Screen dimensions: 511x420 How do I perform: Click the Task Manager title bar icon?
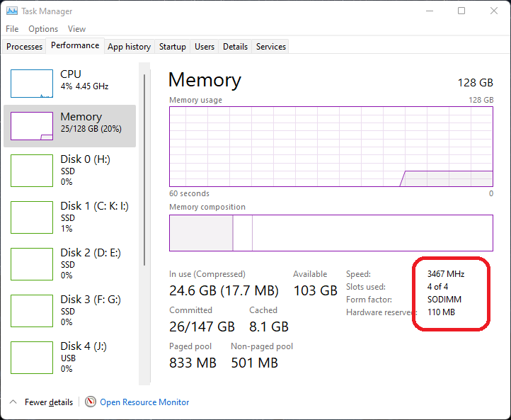point(11,11)
